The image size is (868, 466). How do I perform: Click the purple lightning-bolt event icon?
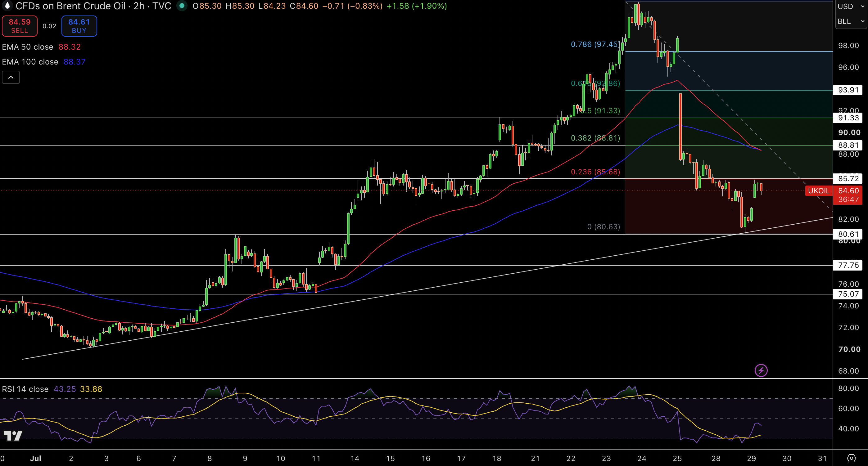tap(761, 370)
